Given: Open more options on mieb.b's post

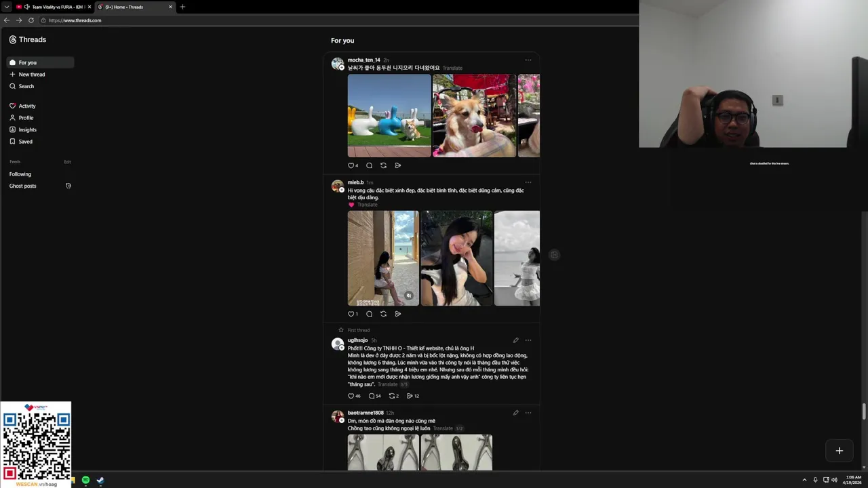Looking at the screenshot, I should (528, 182).
